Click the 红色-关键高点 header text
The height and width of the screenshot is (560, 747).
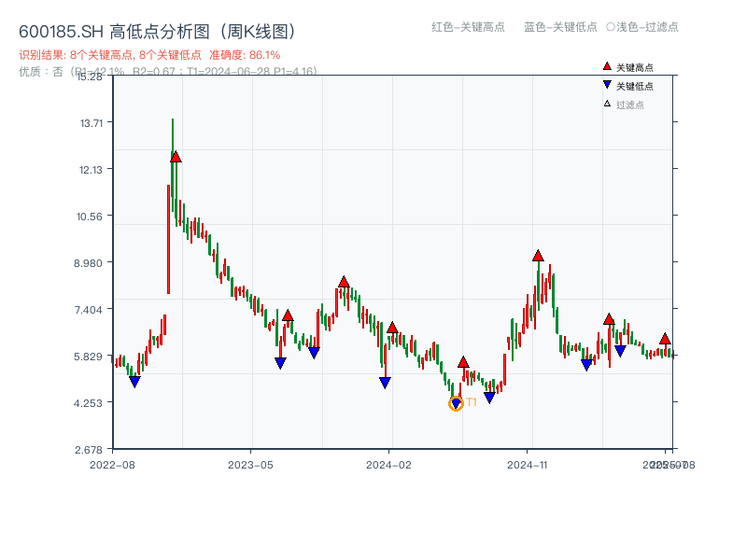point(468,27)
